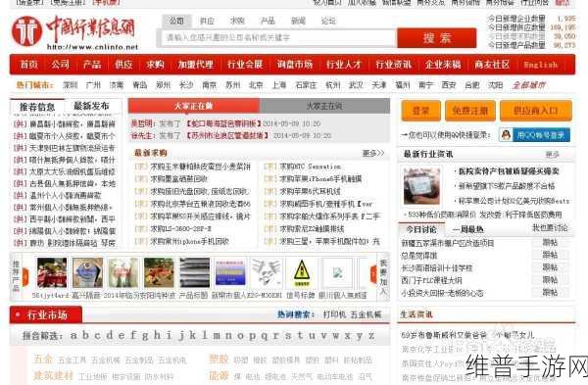Screen dimensions: 588x385
Task: Select hot city 石家庄
Action: pos(306,85)
